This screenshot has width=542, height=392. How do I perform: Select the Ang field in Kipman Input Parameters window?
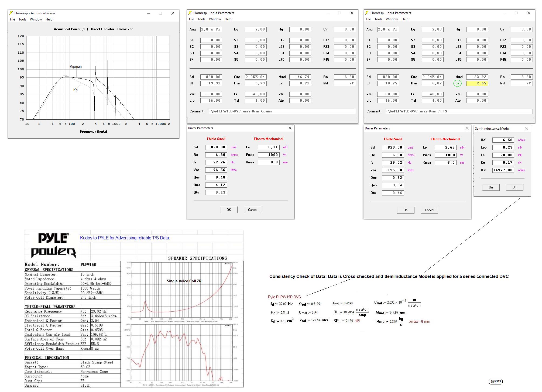coord(211,29)
